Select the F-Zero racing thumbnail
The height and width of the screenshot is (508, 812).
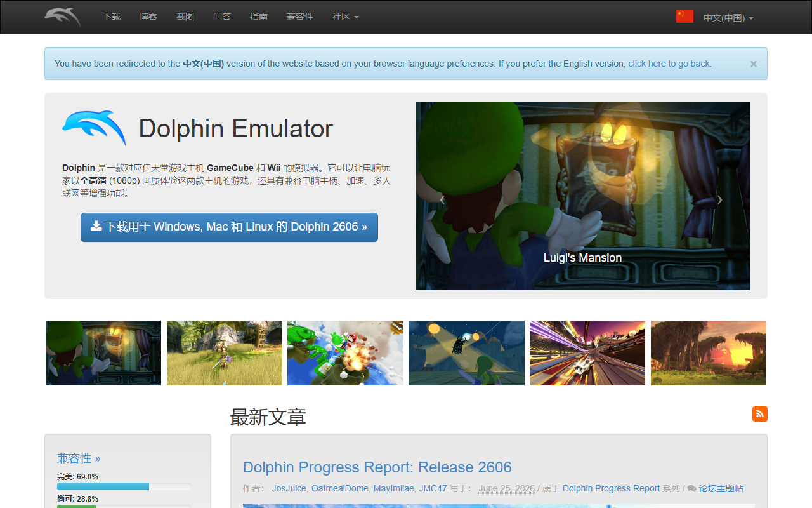pyautogui.click(x=587, y=353)
